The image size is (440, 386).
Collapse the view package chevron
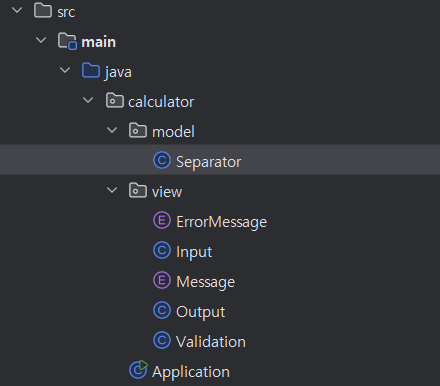(112, 190)
